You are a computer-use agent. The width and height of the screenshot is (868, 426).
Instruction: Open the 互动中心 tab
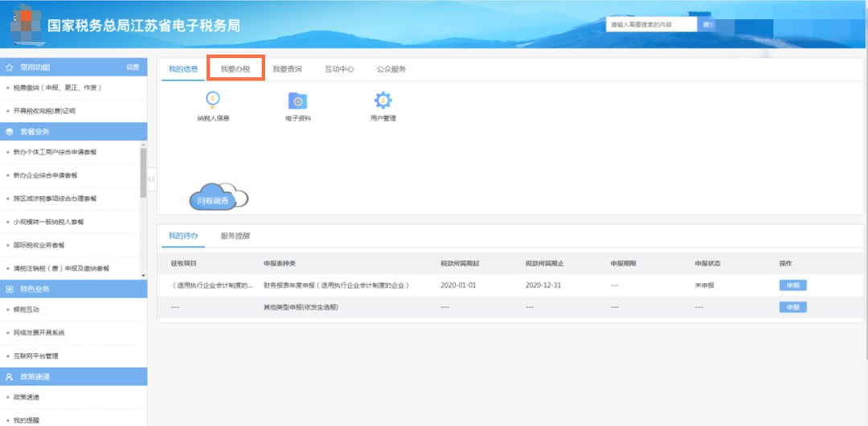coord(339,69)
